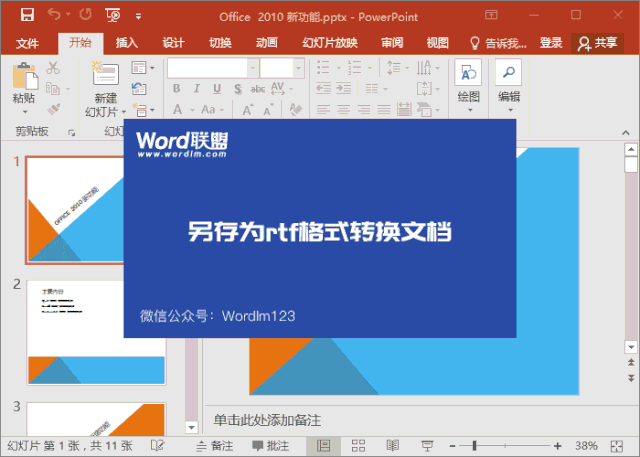Click the Numbering list icon
Image resolution: width=640 pixels, height=457 pixels.
(x=354, y=67)
